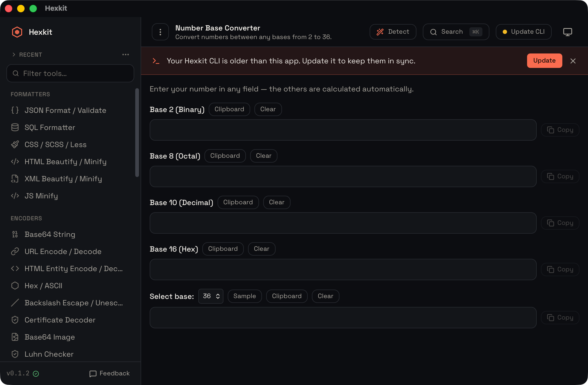Screen dimensions: 588x385
Task: Select Base64 Image tool
Action: [70, 337]
